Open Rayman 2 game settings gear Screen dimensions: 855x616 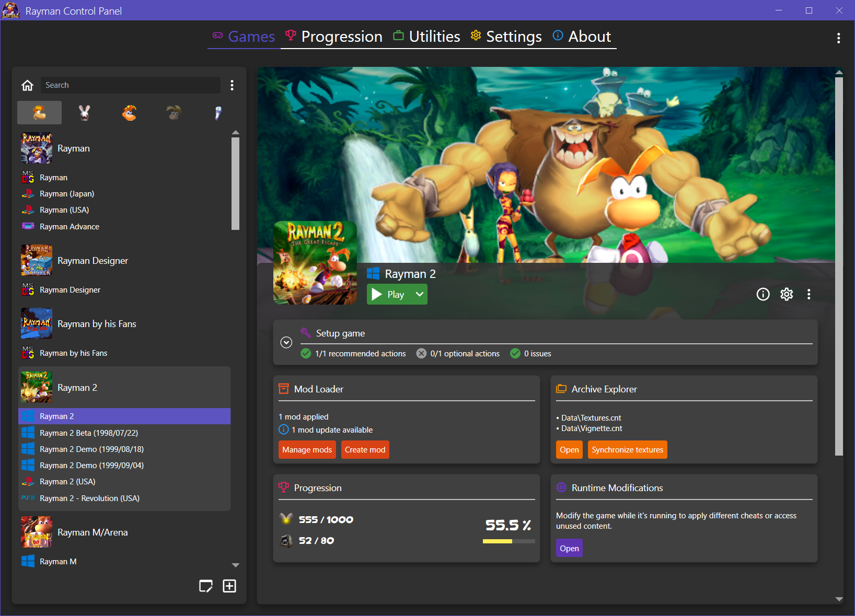coord(787,294)
